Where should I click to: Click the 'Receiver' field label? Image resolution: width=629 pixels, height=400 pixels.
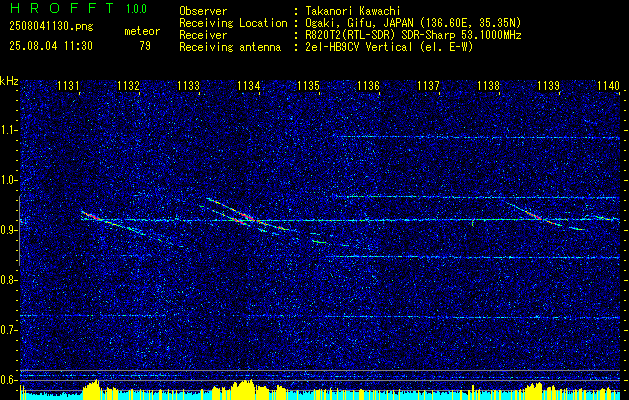pos(203,35)
